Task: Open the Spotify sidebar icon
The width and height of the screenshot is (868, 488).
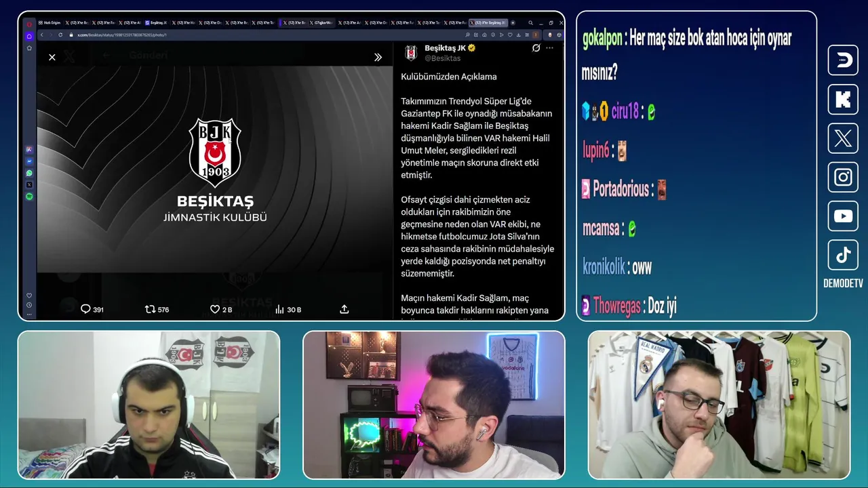Action: point(29,197)
